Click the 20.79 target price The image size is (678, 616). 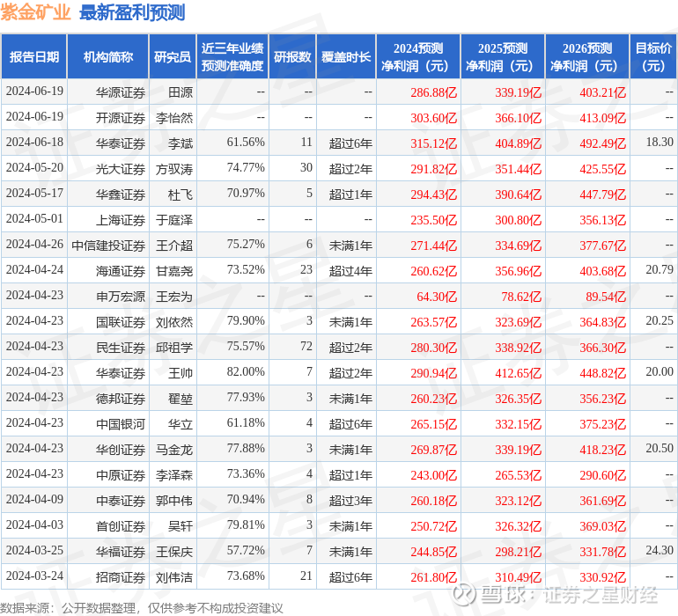[x=660, y=269]
